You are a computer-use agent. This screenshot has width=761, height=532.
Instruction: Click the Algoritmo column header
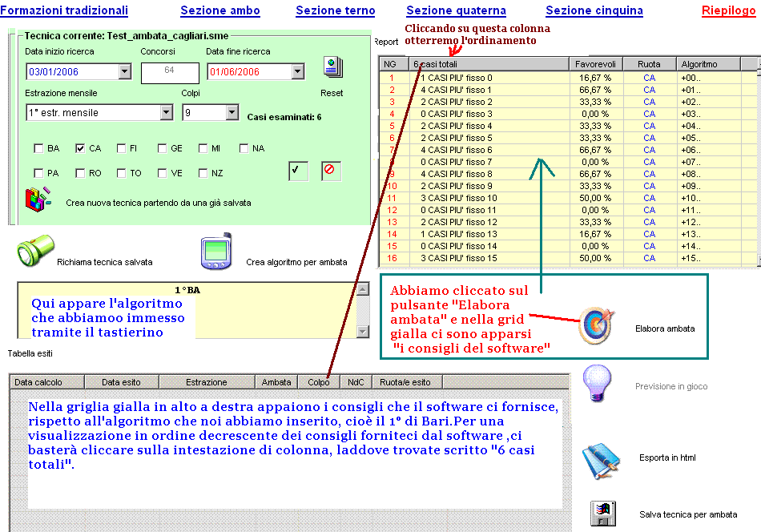[x=708, y=64]
